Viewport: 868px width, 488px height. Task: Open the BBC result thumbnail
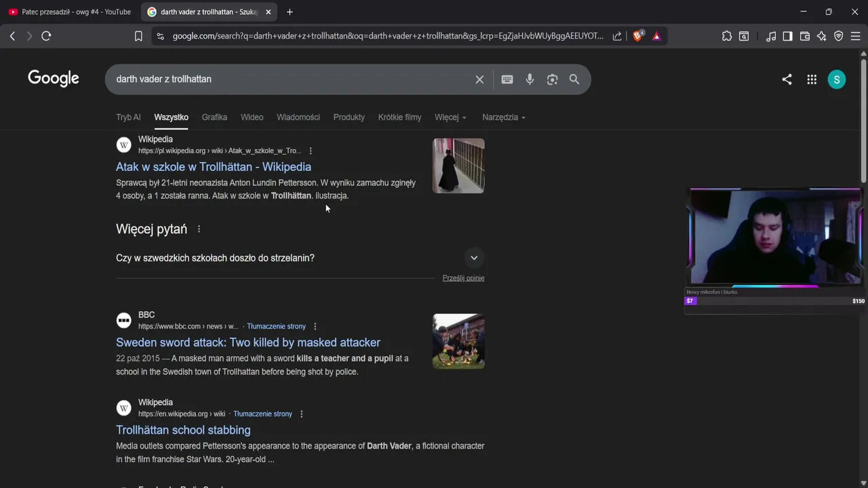tap(458, 341)
